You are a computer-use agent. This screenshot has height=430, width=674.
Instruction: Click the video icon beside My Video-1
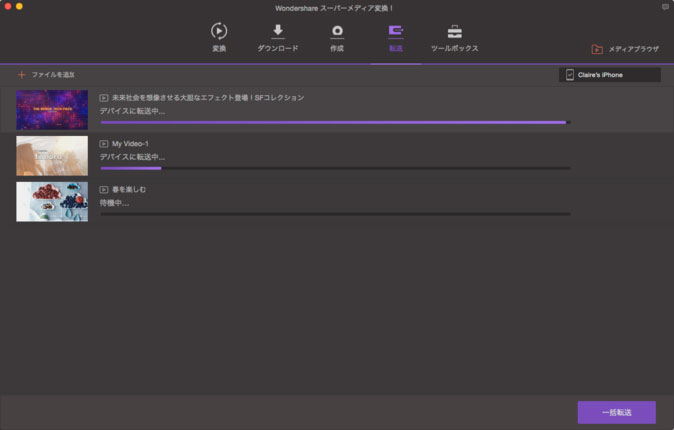[x=104, y=144]
